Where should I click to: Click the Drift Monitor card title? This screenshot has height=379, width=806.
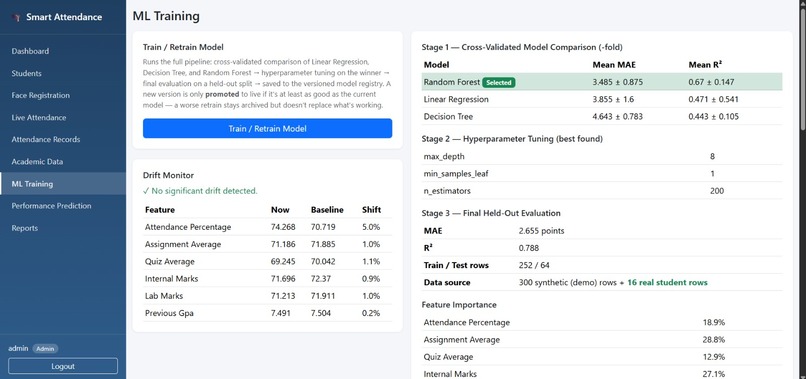(168, 175)
